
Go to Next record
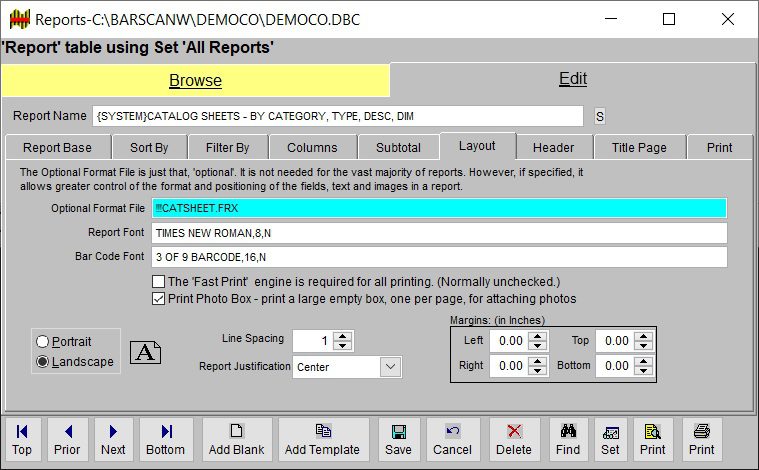(113, 439)
